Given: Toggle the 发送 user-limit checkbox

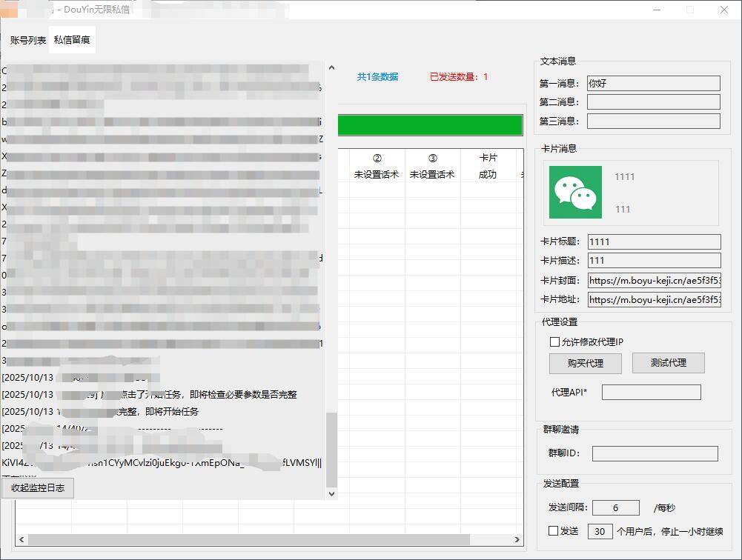Looking at the screenshot, I should pyautogui.click(x=553, y=531).
